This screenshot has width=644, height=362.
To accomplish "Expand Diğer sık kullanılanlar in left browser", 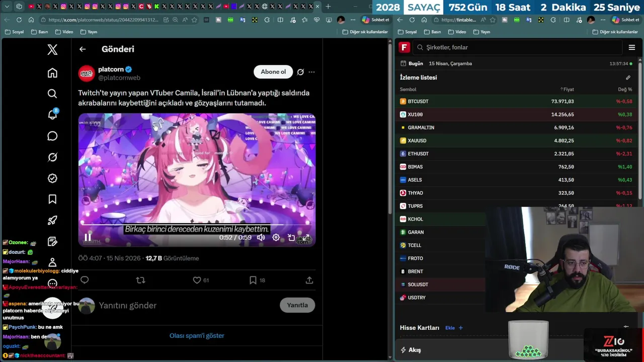I will 365,32.
